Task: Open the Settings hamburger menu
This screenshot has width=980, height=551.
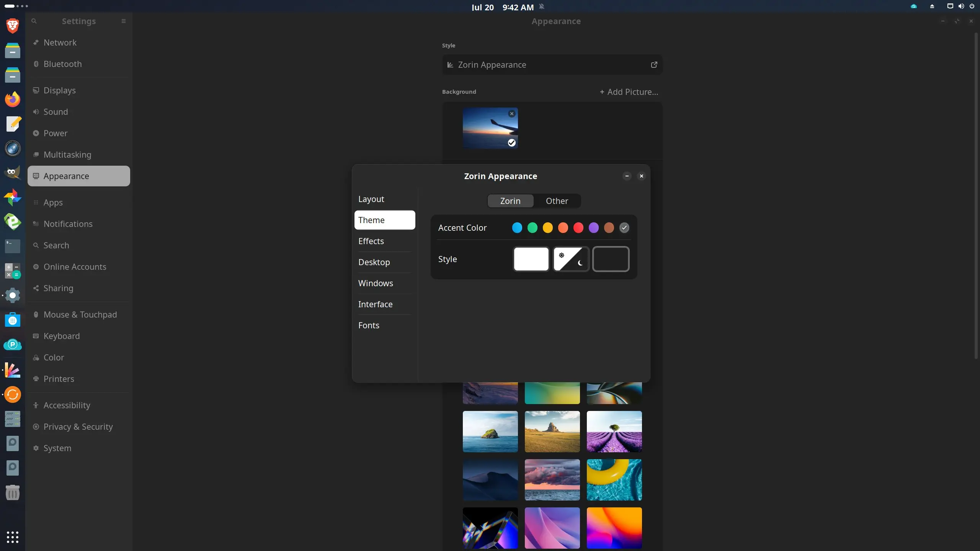Action: click(123, 21)
